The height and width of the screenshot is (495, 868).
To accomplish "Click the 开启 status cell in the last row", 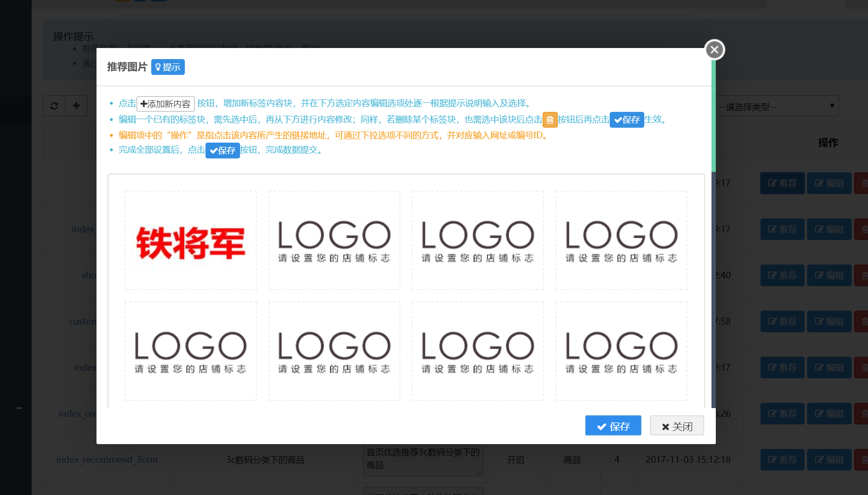I will coord(516,459).
